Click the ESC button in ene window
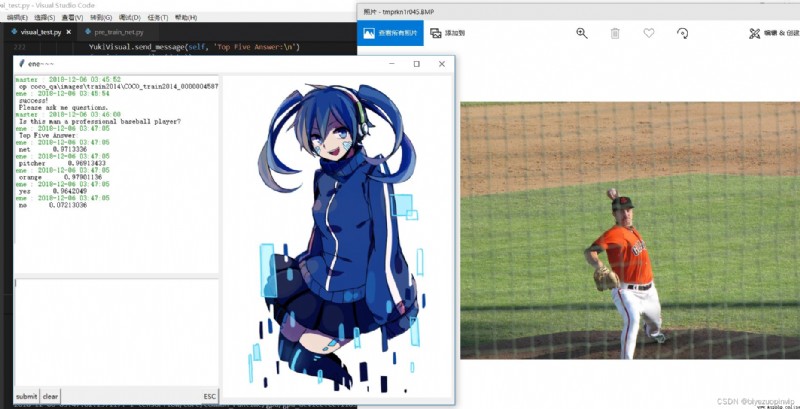Viewport: 800px width, 409px height. (x=210, y=396)
